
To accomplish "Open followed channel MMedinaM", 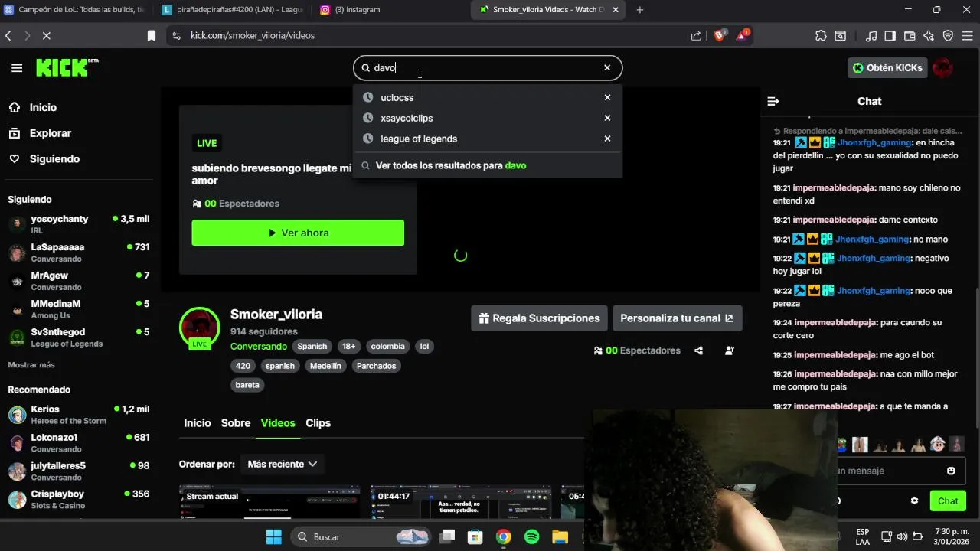I will pos(79,309).
